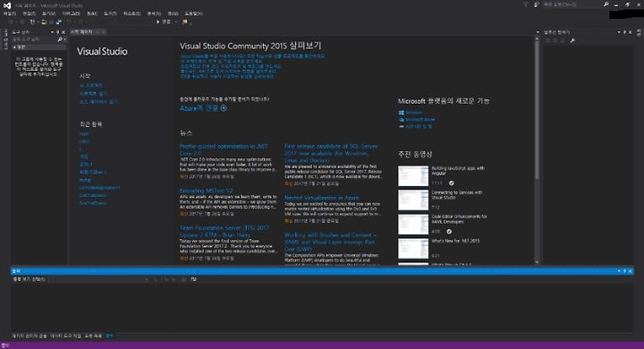Viewport: 644px width, 349px height.
Task: Pin the Toolbox panel with pushpin icon
Action: click(x=57, y=32)
